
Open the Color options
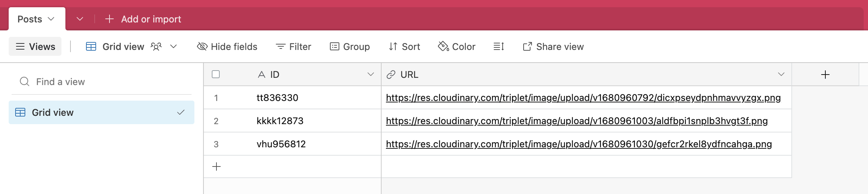click(x=457, y=47)
